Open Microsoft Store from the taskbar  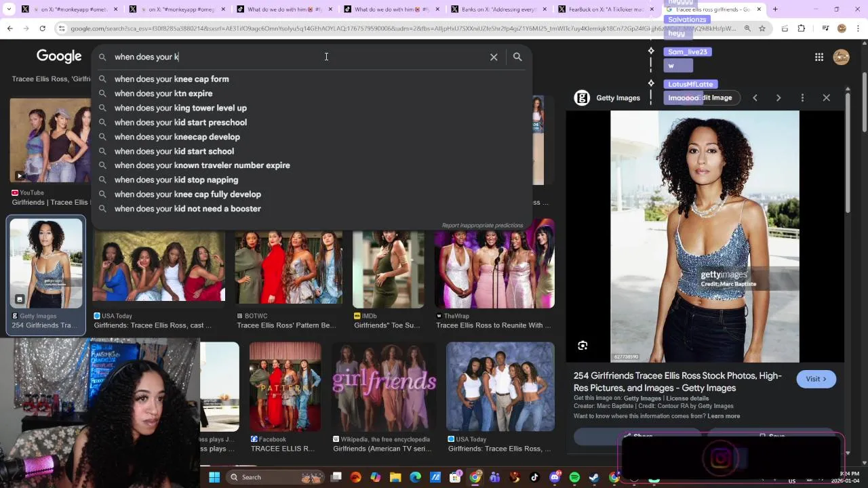pyautogui.click(x=455, y=477)
